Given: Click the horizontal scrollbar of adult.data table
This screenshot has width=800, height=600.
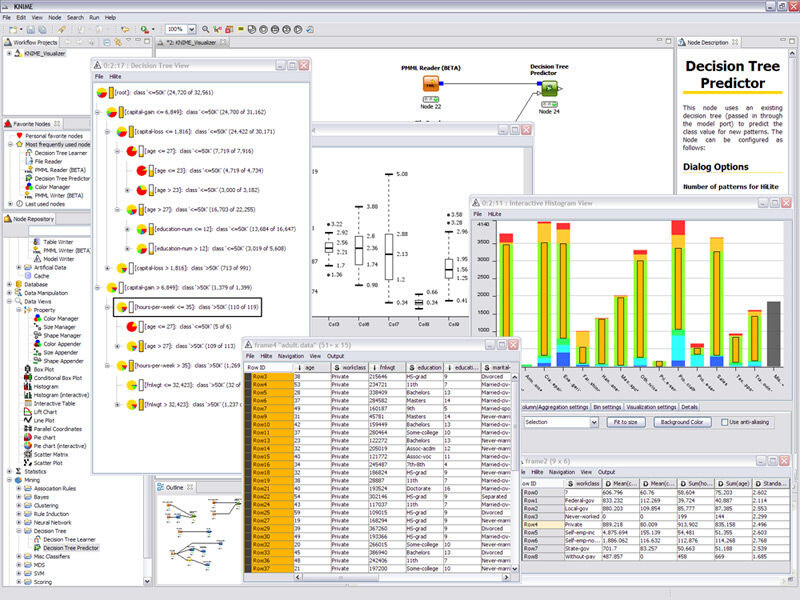Looking at the screenshot, I should [x=401, y=577].
